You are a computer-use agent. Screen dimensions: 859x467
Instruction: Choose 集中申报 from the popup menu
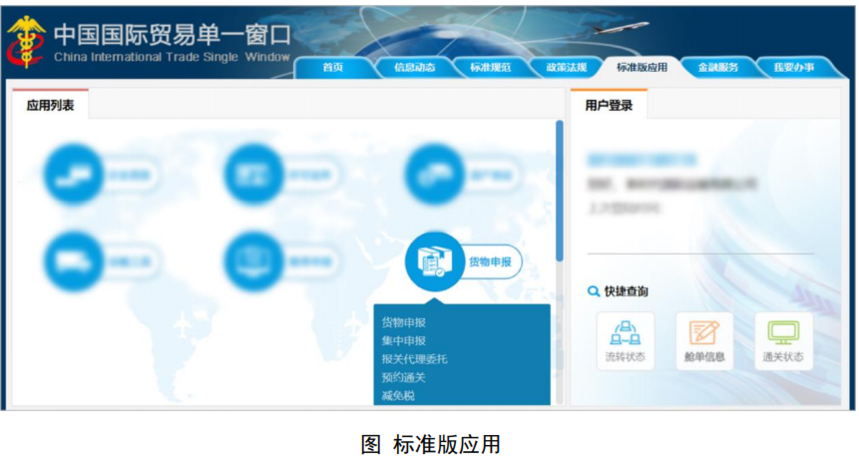tap(404, 341)
